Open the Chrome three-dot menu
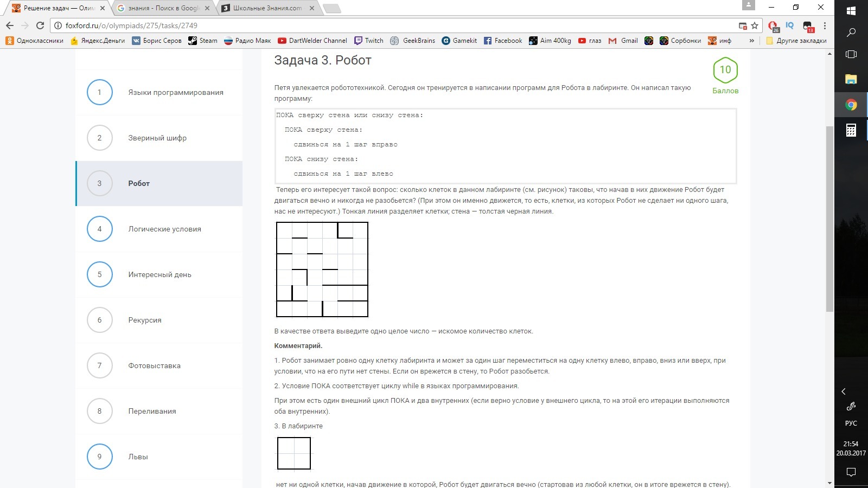Image resolution: width=868 pixels, height=488 pixels. [x=825, y=25]
